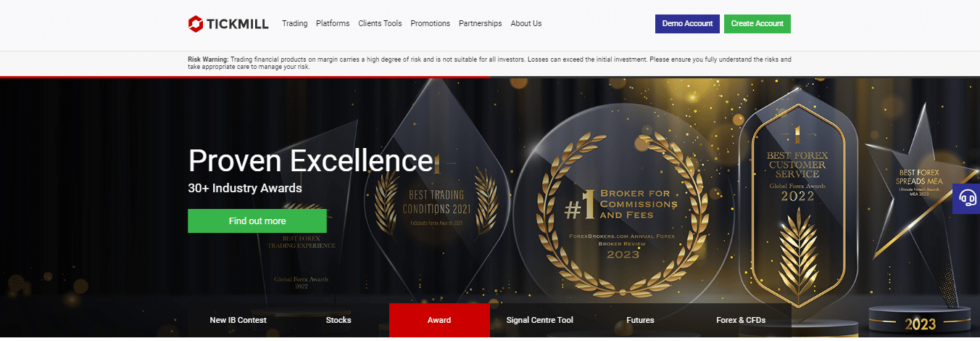Switch to the Futures slide tab
Image resolution: width=980 pixels, height=341 pixels.
pos(640,320)
